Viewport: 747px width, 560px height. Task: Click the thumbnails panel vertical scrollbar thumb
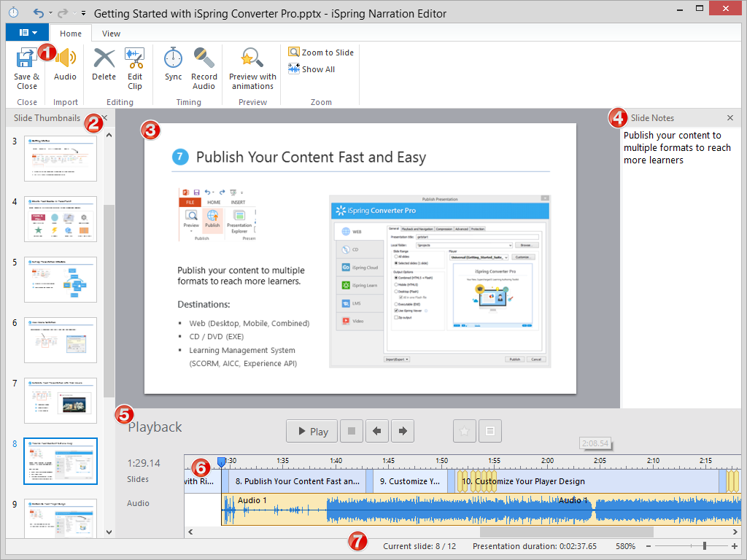click(109, 301)
